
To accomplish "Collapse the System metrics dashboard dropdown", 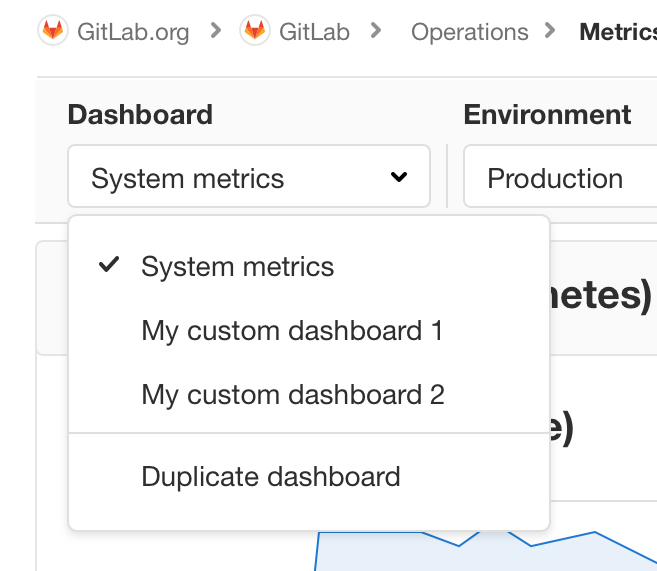I will [249, 176].
